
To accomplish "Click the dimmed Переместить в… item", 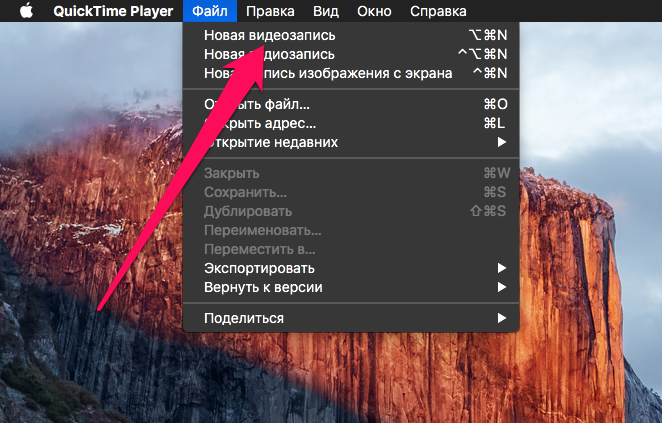I will click(351, 249).
